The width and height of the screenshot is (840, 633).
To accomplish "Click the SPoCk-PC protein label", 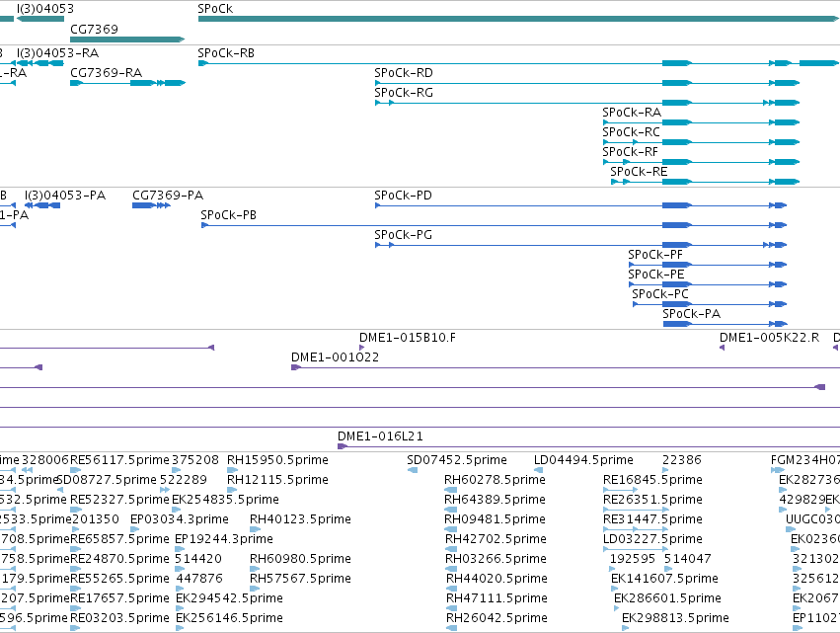I will point(660,295).
